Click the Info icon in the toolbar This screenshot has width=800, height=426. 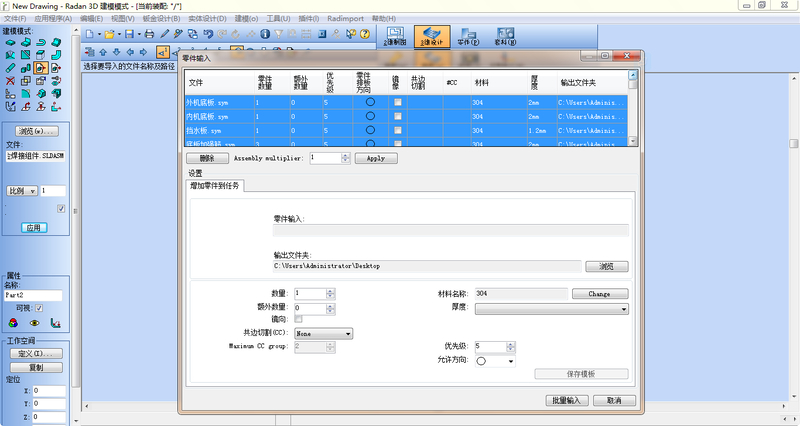pos(265,34)
